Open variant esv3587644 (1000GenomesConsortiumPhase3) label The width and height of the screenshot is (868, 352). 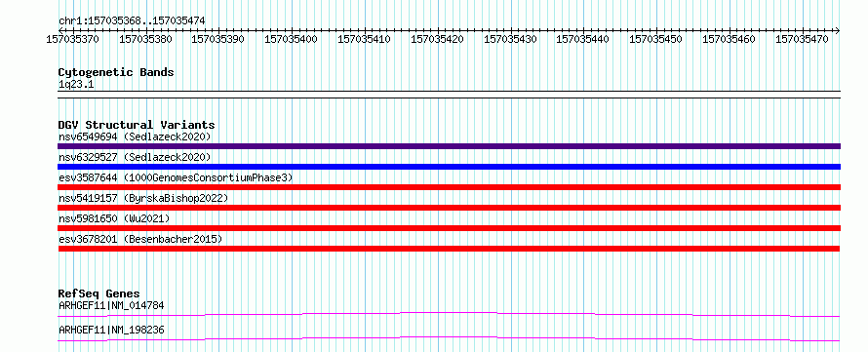point(176,177)
